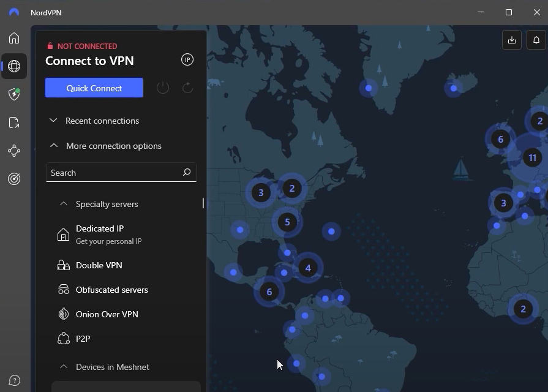Open the Meshnet sidebar icon
Screen dimensions: 548x392
pos(14,151)
